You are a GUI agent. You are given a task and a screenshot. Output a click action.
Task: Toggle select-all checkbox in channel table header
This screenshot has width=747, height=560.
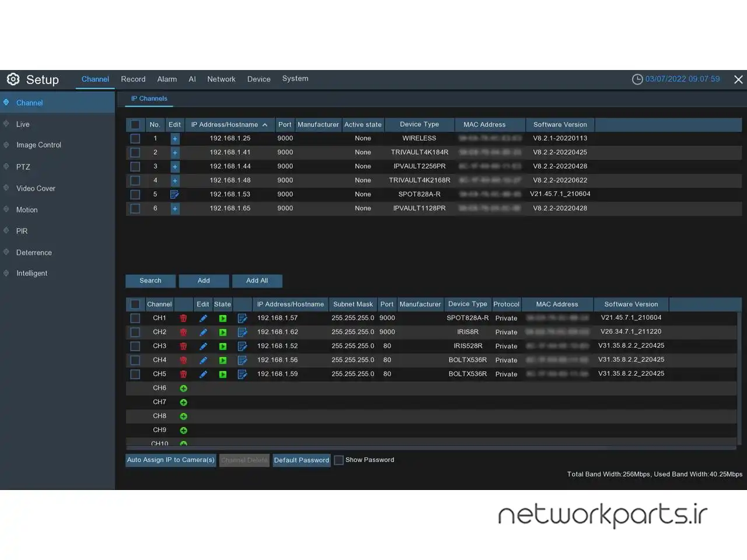(135, 304)
